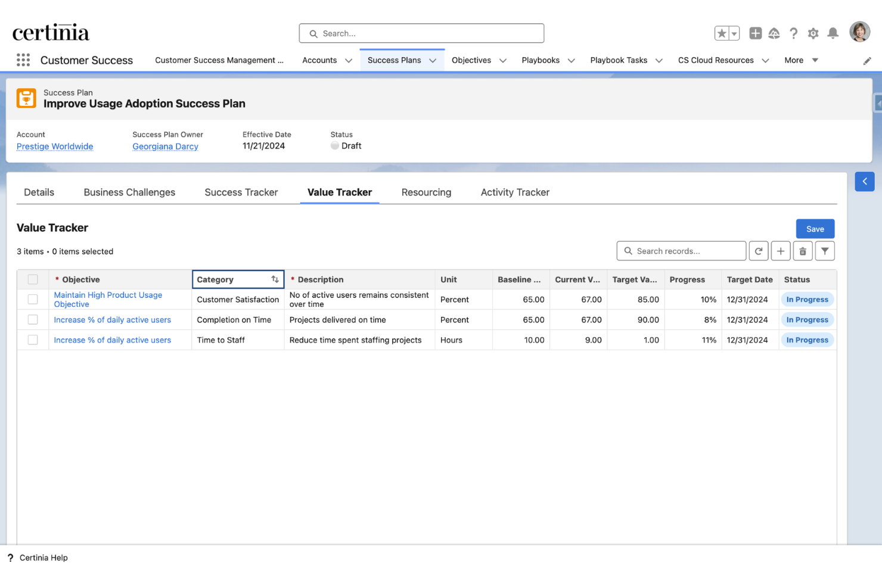Viewport: 882px width, 588px height.
Task: Switch to the Success Tracker tab
Action: pos(241,192)
